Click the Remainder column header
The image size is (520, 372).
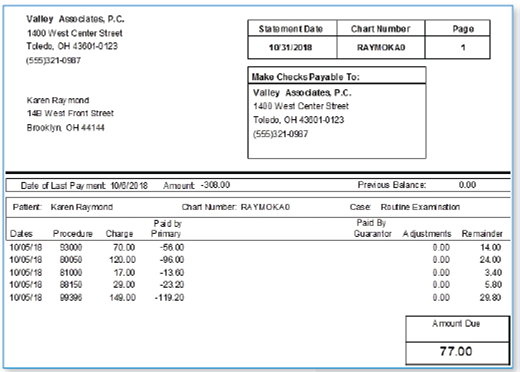tap(482, 234)
